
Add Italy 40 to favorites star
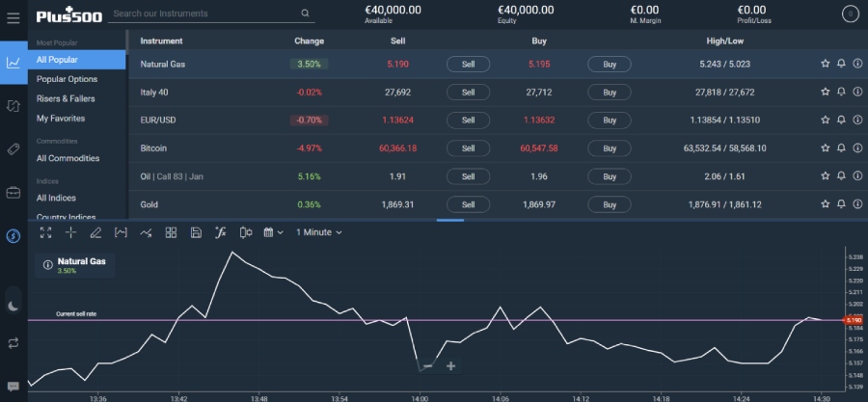click(x=825, y=92)
